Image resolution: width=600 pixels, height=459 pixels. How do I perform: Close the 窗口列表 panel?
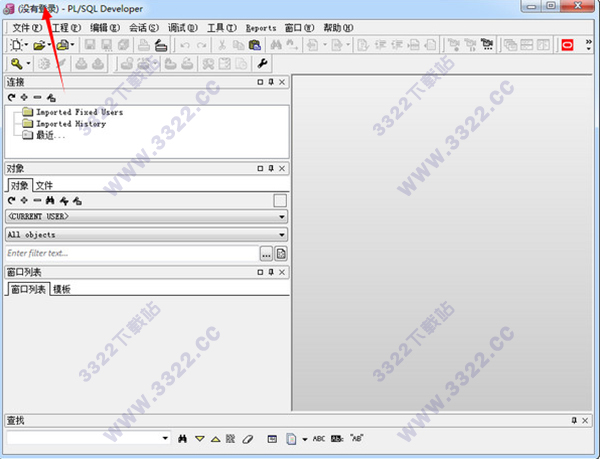[x=282, y=272]
